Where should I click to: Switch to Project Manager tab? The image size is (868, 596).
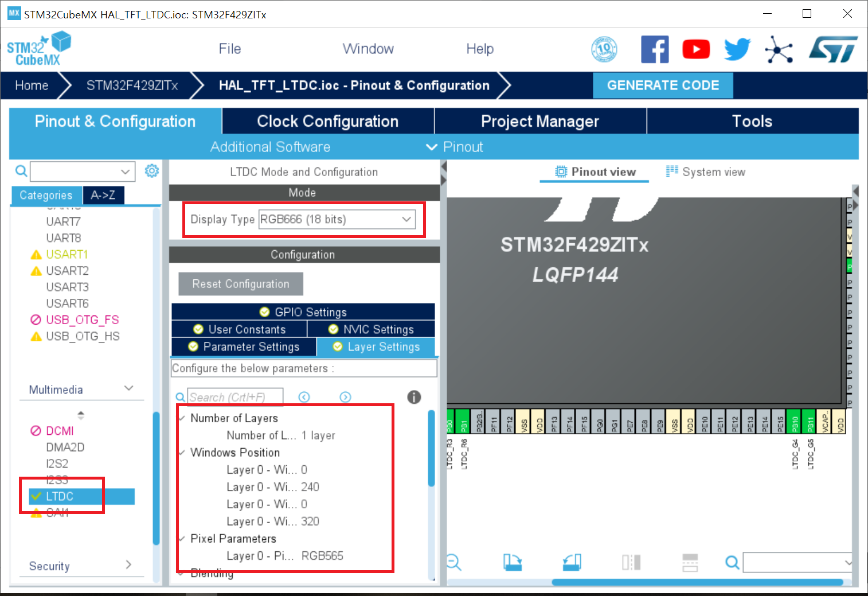(x=540, y=121)
